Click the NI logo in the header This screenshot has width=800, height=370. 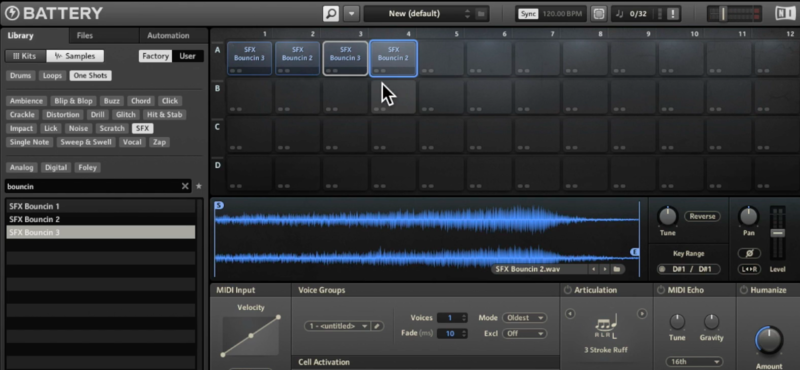coord(785,13)
